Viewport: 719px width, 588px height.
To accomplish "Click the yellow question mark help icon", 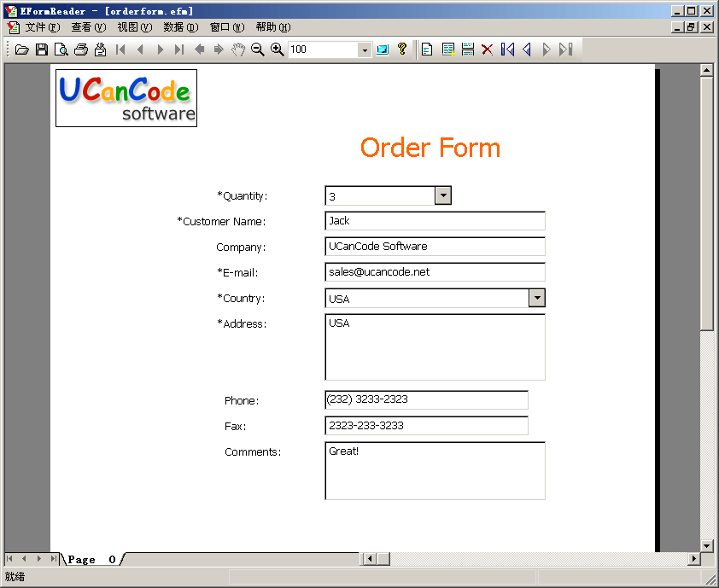I will pyautogui.click(x=402, y=49).
